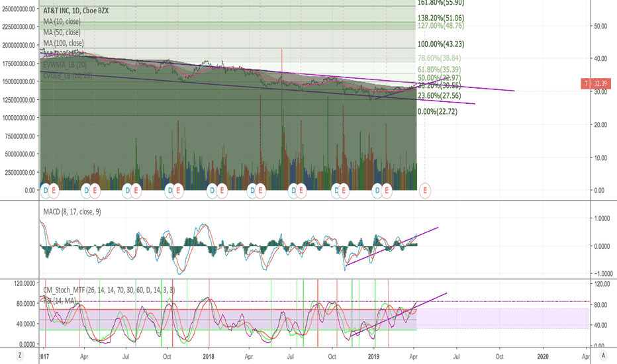Click the 2018 label on time axis
Viewport: 617px width, 364px height.
208,357
